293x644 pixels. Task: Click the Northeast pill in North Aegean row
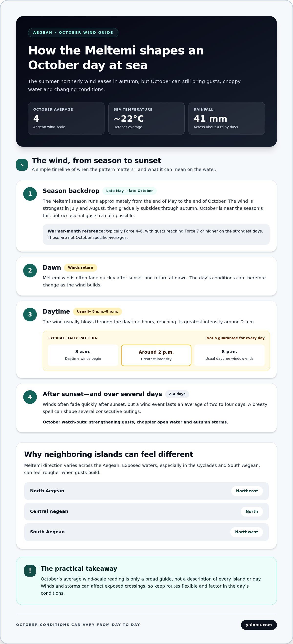click(247, 491)
